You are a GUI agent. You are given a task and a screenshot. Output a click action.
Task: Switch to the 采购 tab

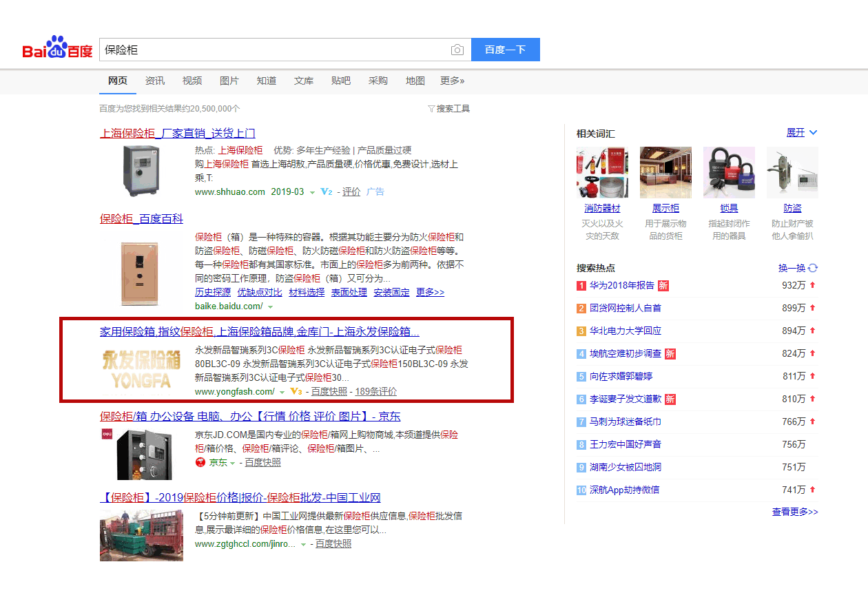pyautogui.click(x=378, y=81)
